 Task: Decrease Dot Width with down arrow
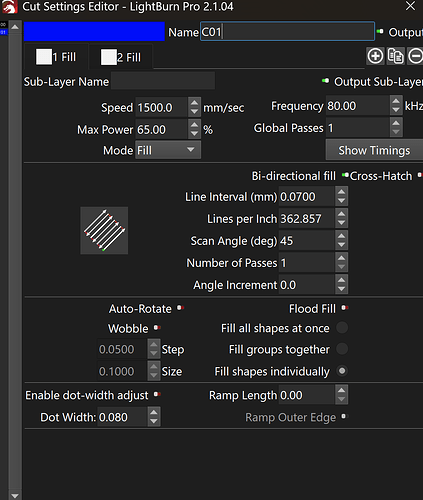[154, 421]
